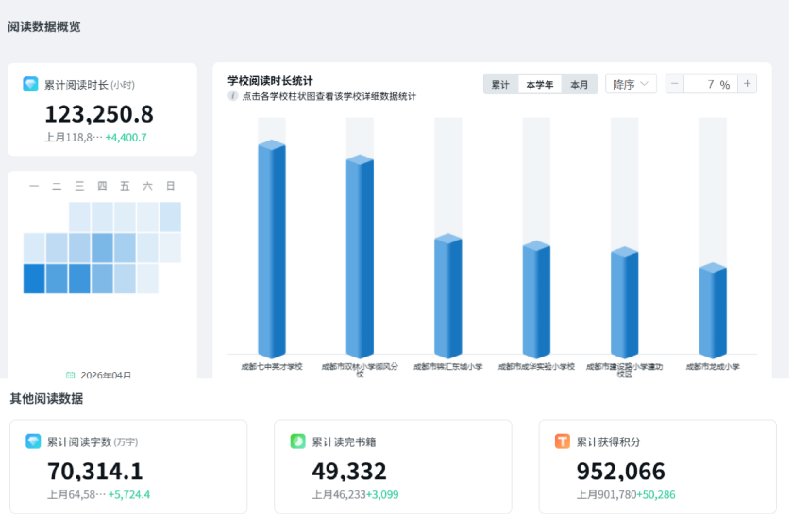Open the 累计获得积分 card value 952,066
This screenshot has height=532, width=792.
click(620, 472)
